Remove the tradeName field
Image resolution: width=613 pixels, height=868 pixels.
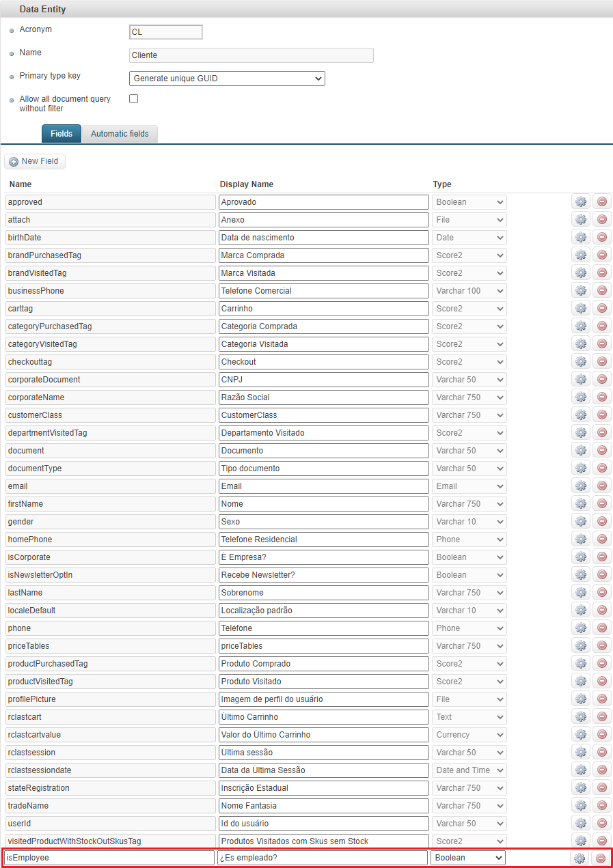pos(602,805)
